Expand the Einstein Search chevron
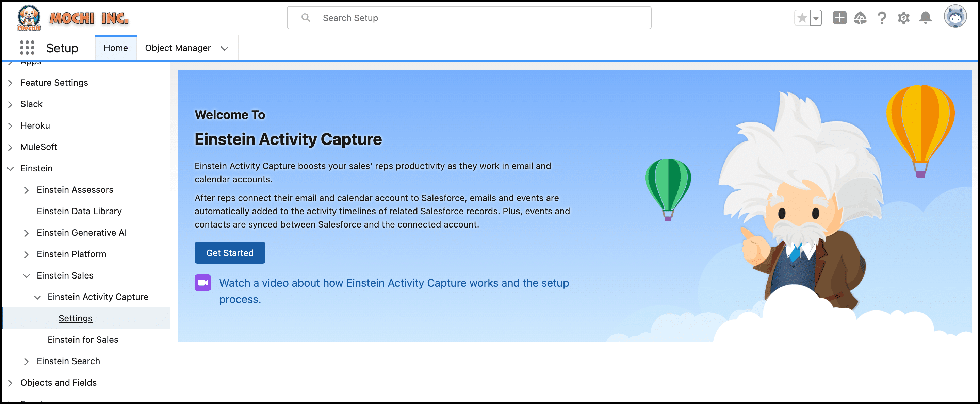 [26, 361]
